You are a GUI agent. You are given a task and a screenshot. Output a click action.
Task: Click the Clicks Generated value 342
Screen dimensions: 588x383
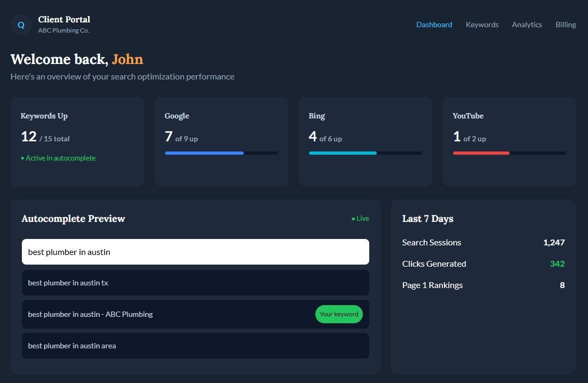[x=557, y=264]
